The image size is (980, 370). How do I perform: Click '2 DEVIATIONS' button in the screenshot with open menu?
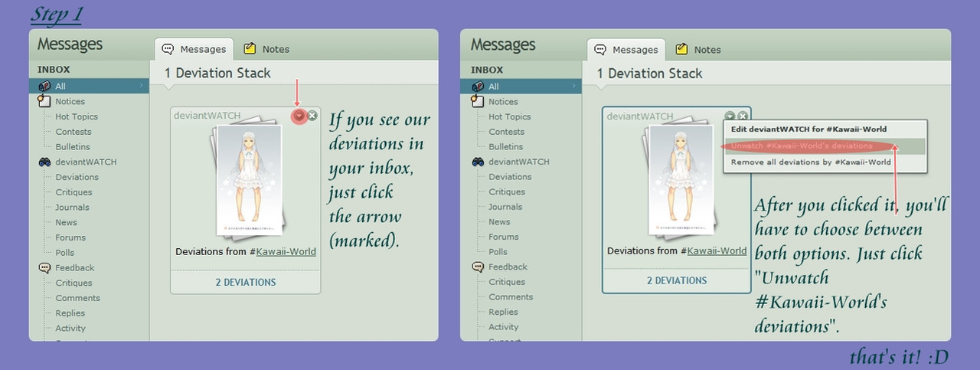[677, 280]
